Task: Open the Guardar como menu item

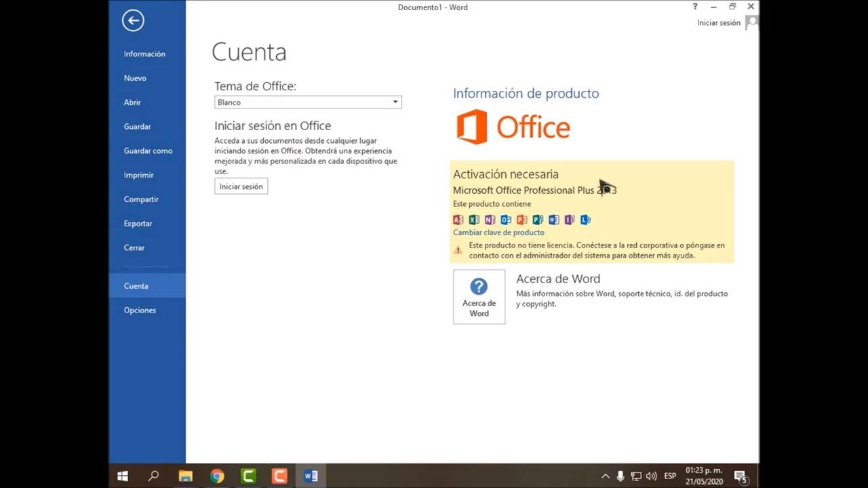Action: [148, 151]
